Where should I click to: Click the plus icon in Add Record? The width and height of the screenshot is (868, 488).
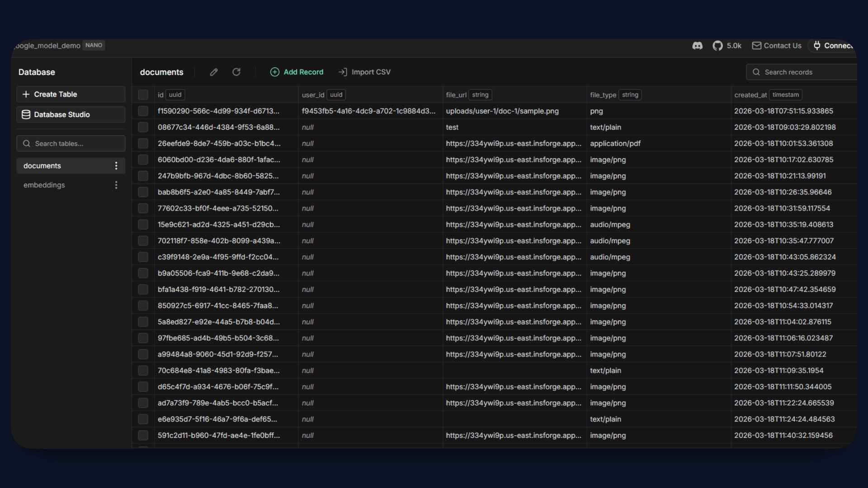(x=274, y=72)
